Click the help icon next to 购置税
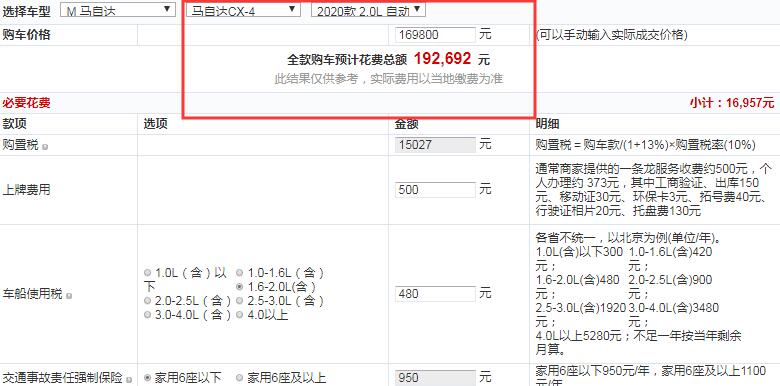The height and width of the screenshot is (386, 780). pos(45,147)
